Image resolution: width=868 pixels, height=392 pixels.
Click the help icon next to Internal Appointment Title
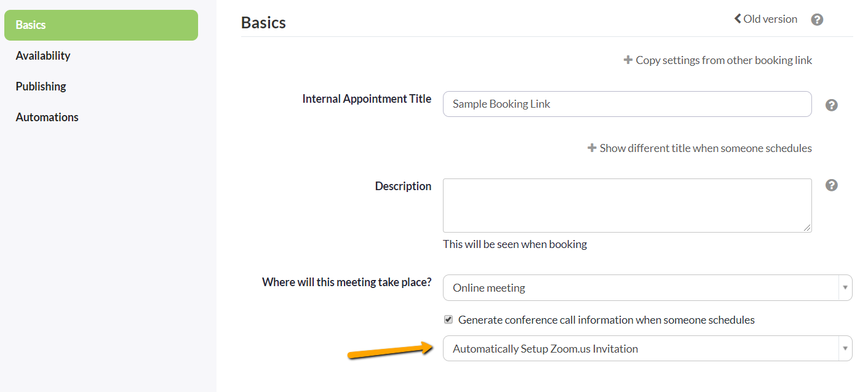click(832, 105)
